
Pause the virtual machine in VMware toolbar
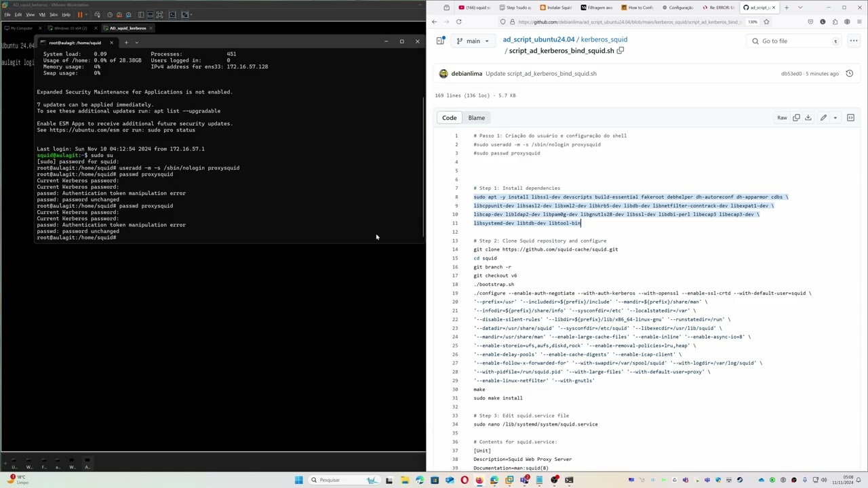[x=80, y=14]
